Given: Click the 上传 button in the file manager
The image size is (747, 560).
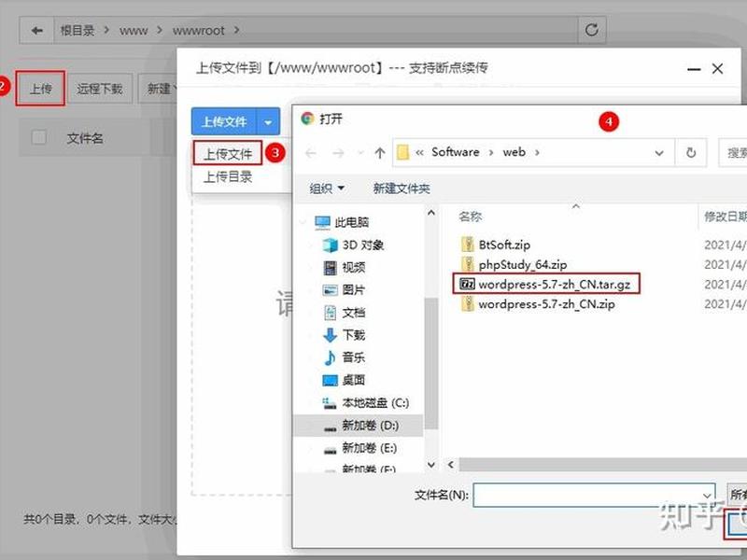Looking at the screenshot, I should click(x=40, y=89).
